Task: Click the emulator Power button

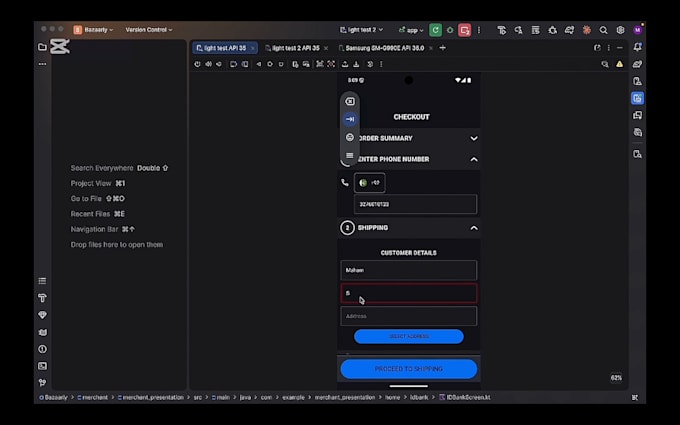Action: coord(197,64)
